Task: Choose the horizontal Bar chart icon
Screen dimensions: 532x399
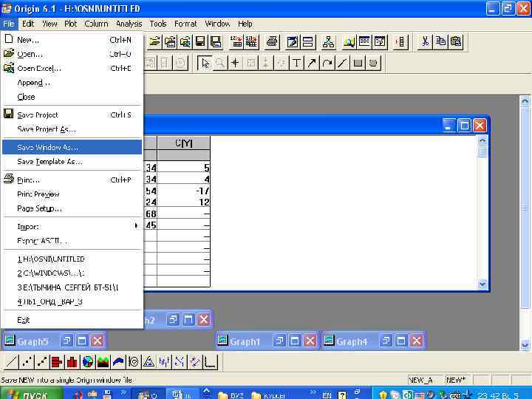Action: pos(57,362)
